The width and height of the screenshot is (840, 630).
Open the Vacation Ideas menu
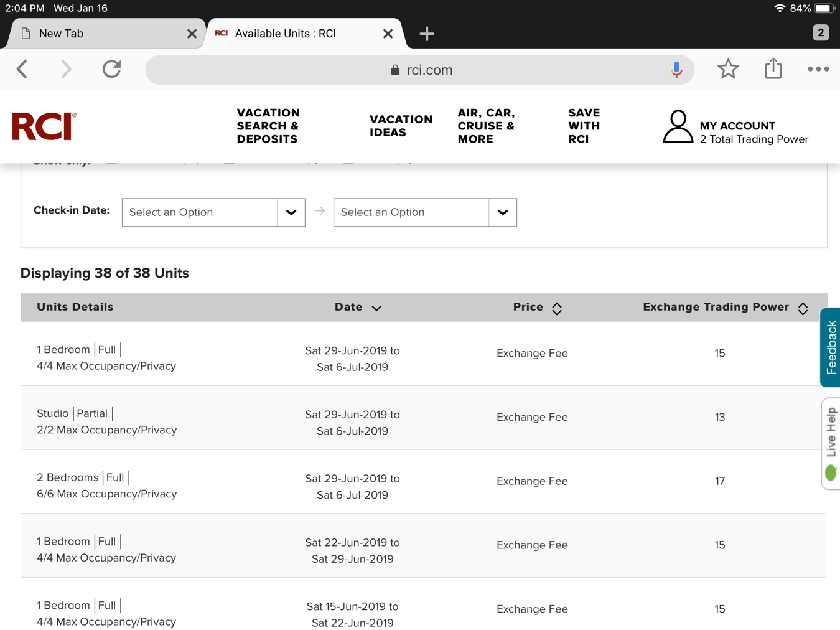tap(401, 126)
